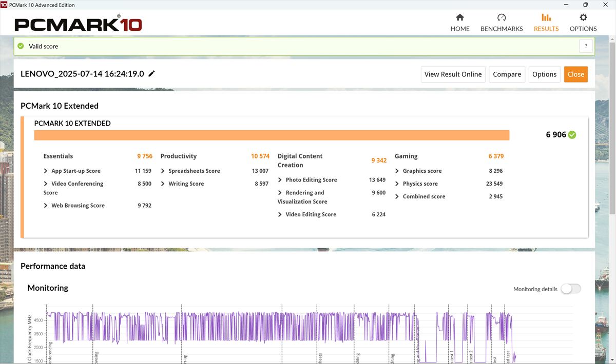Click the Spreadsheets value 13 007
The height and width of the screenshot is (364, 616).
[x=260, y=171]
